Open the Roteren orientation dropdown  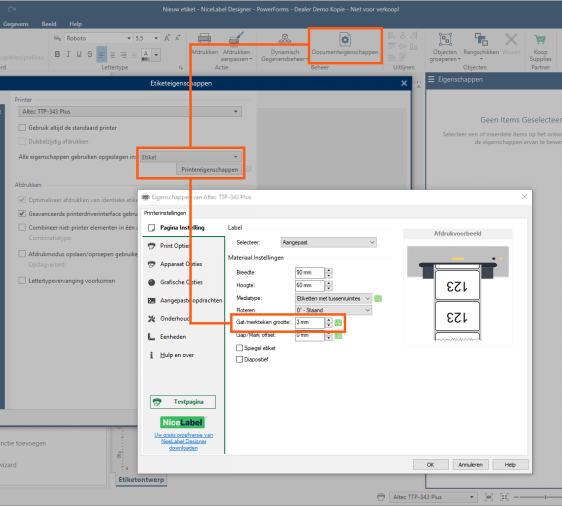(334, 310)
